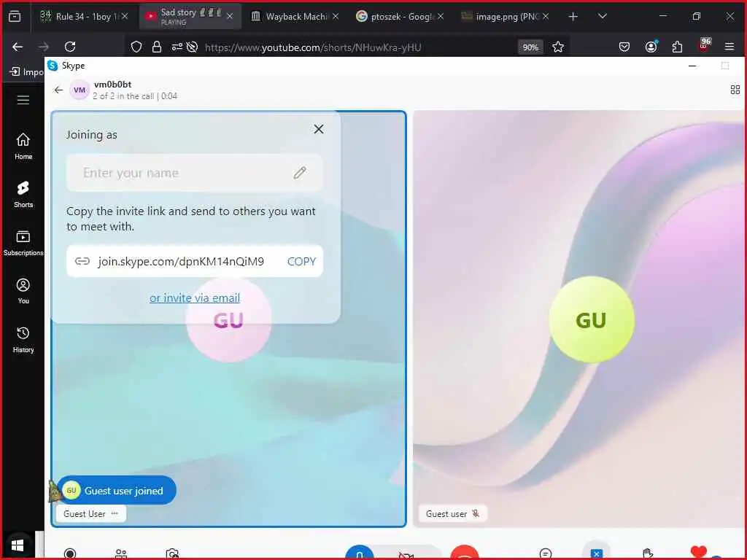The width and height of the screenshot is (747, 560).
Task: Open the You section in YouTube sidebar
Action: (23, 291)
